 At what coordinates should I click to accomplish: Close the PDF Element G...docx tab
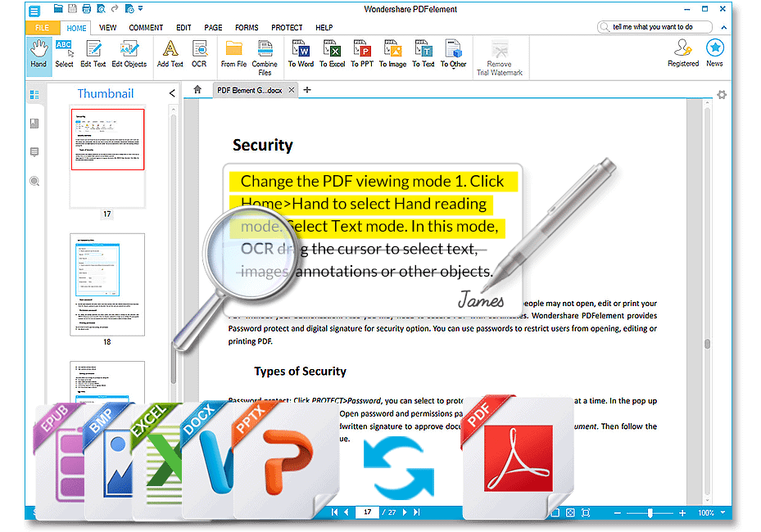click(291, 90)
